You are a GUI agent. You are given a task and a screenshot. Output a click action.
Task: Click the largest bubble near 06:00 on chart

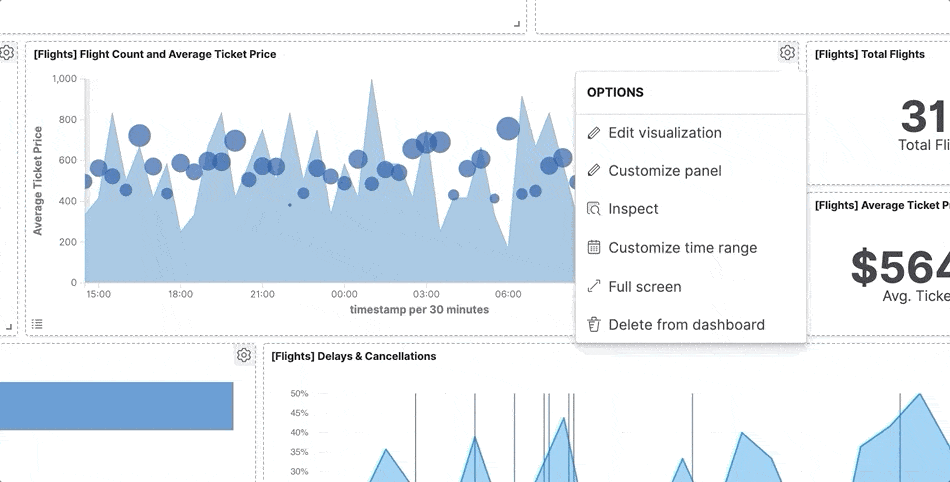pos(508,128)
